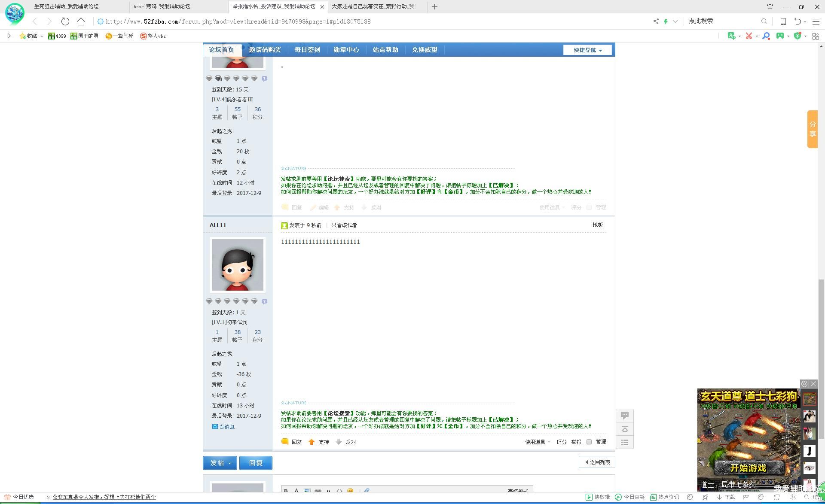
Task: Click the floating thread list icon
Action: tap(625, 442)
